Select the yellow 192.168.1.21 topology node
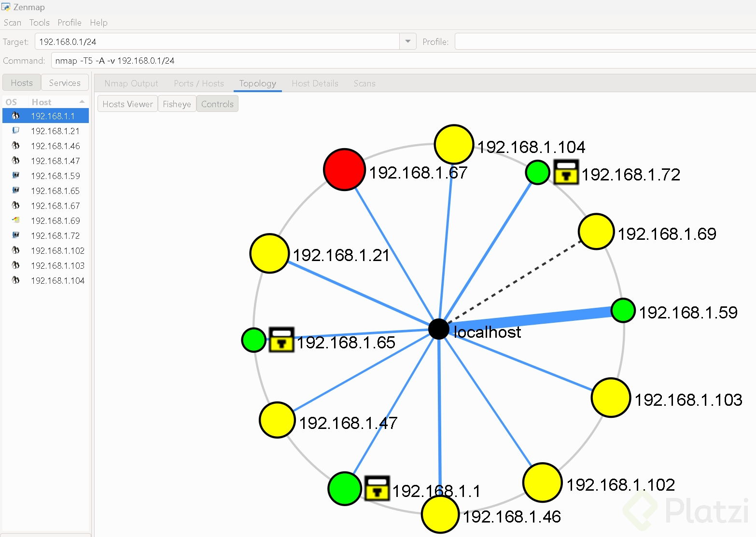Image resolution: width=756 pixels, height=537 pixels. (269, 253)
